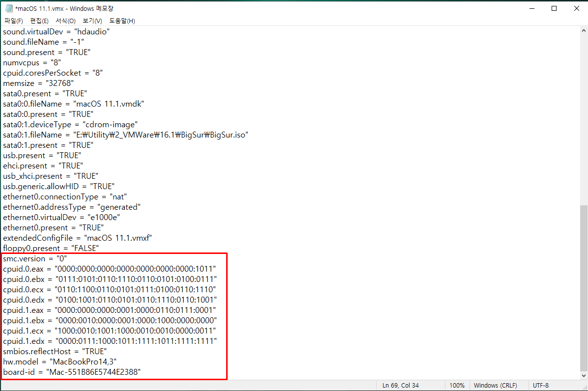This screenshot has width=588, height=391.
Task: Click the scrollbar down arrow
Action: (x=584, y=375)
